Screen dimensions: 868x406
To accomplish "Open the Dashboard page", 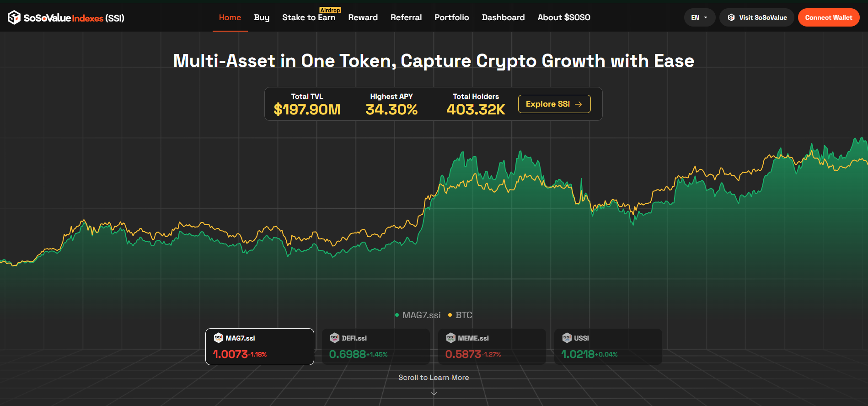I will coord(503,17).
